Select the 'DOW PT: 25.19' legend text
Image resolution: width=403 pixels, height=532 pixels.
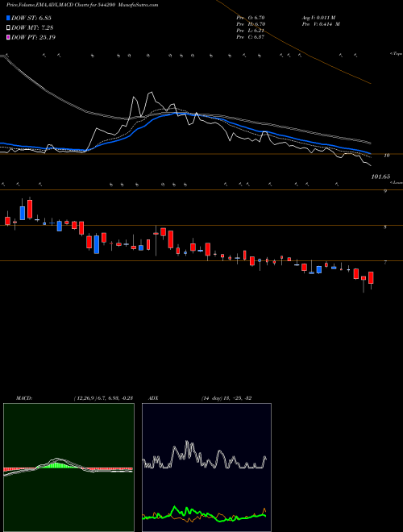33,37
